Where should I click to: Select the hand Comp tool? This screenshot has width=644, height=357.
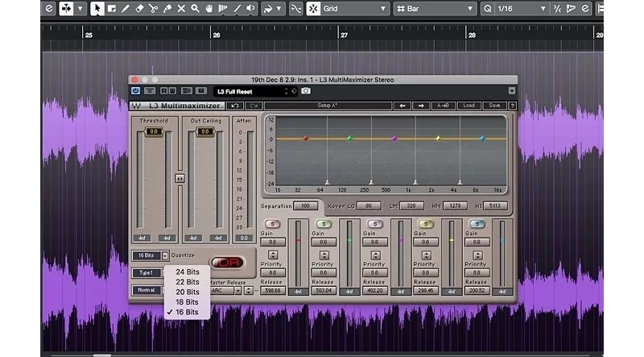click(209, 8)
